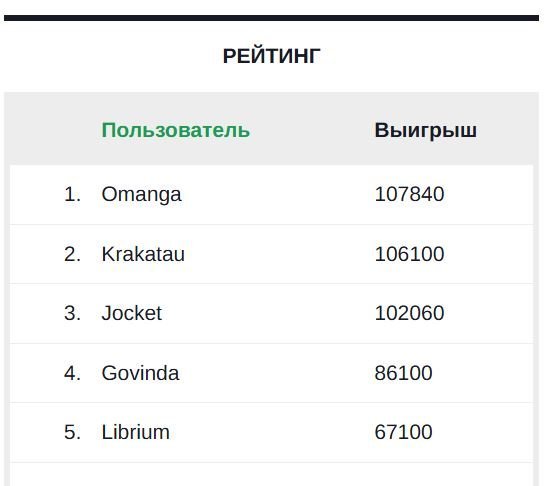
Task: Select user Jocket in rating
Action: coord(132,313)
